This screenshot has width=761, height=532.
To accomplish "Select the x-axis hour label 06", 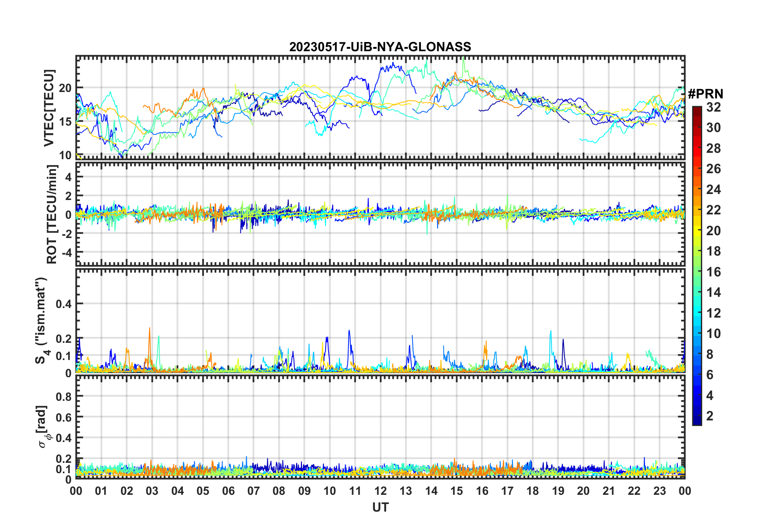I will point(228,491).
